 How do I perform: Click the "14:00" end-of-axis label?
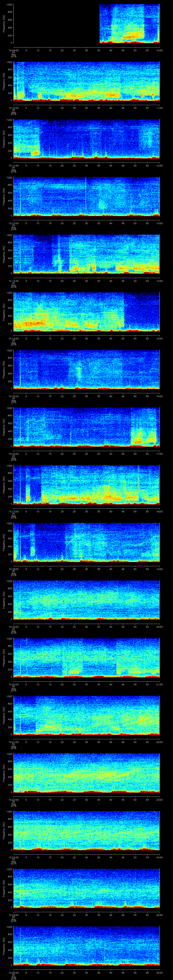[160, 281]
